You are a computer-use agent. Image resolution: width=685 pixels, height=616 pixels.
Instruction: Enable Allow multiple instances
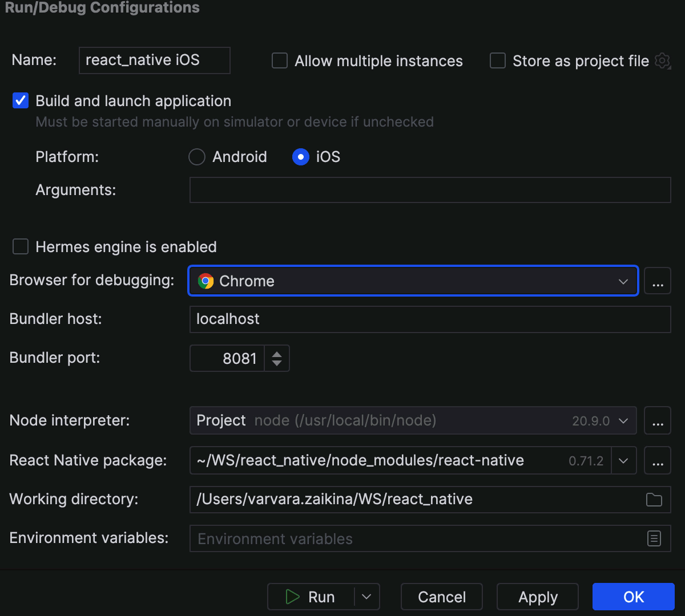click(x=279, y=60)
